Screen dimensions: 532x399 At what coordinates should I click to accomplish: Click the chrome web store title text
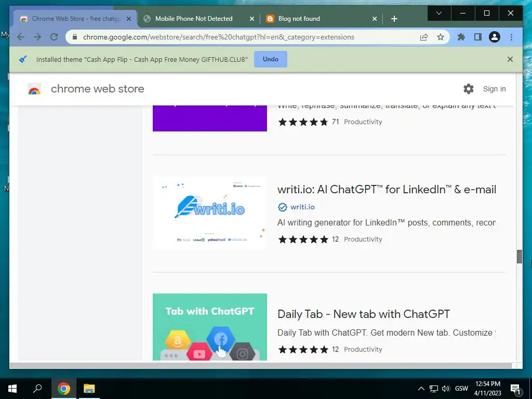click(98, 89)
